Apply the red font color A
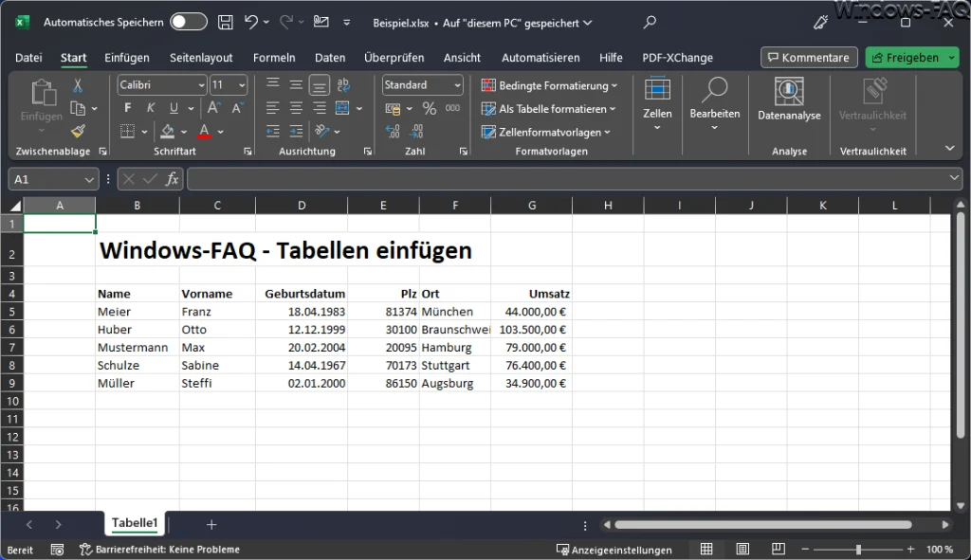This screenshot has height=560, width=971. pyautogui.click(x=204, y=131)
